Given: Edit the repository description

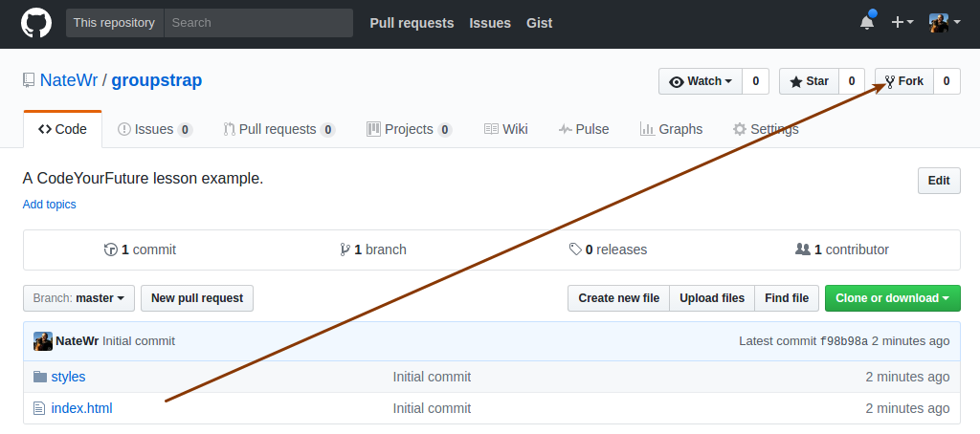Looking at the screenshot, I should (x=939, y=181).
